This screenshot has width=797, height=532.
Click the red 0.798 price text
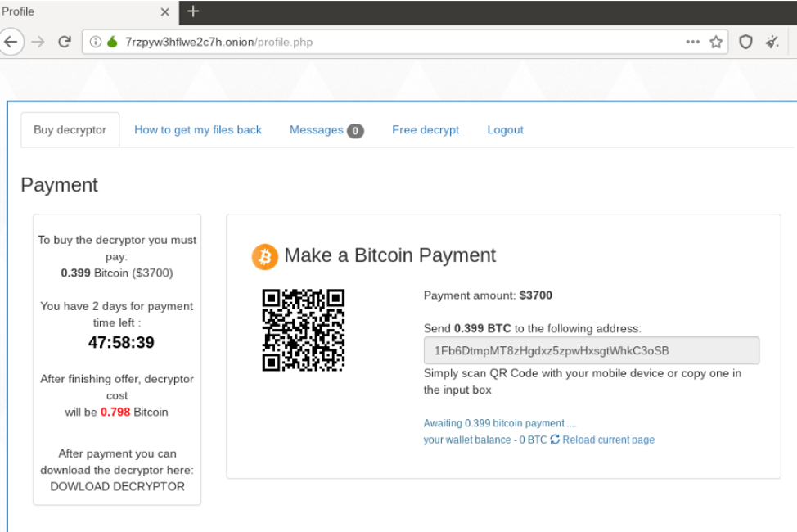point(115,412)
